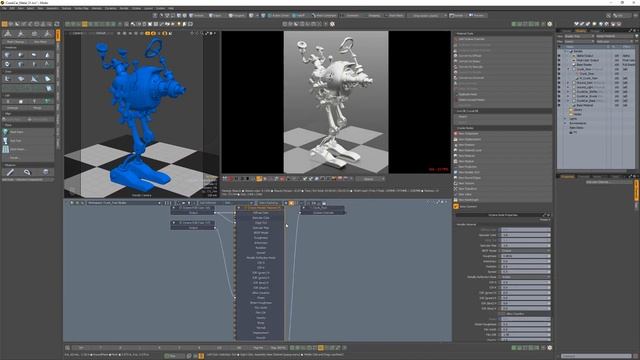
Task: Open the Camera viewport type dropdown
Action: tap(78, 33)
